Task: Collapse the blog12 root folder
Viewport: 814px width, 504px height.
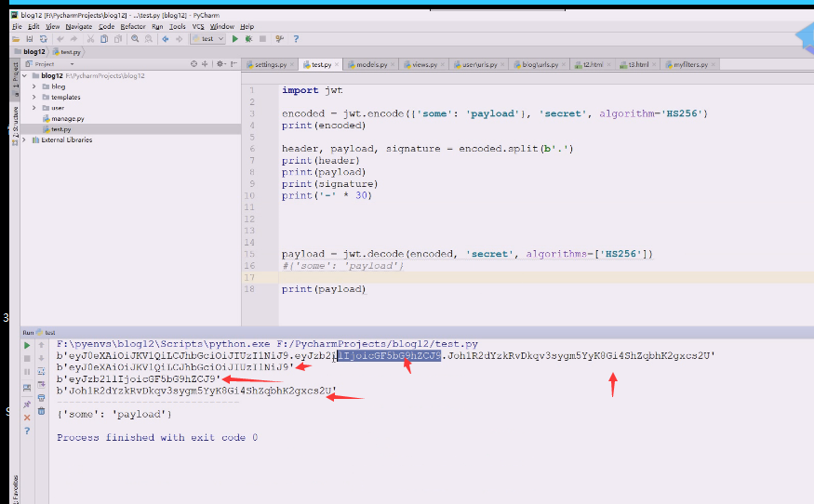Action: [x=24, y=75]
